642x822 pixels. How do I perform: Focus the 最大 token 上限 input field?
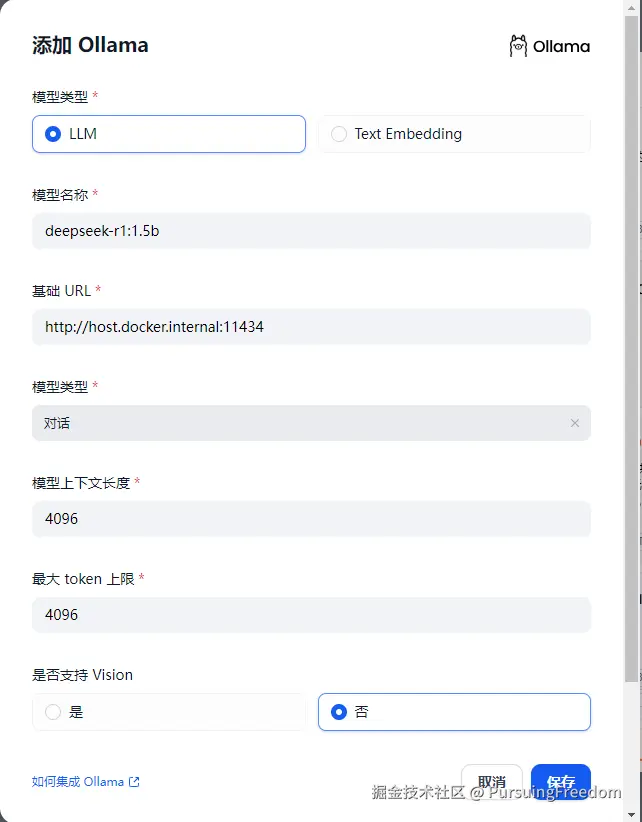[311, 615]
